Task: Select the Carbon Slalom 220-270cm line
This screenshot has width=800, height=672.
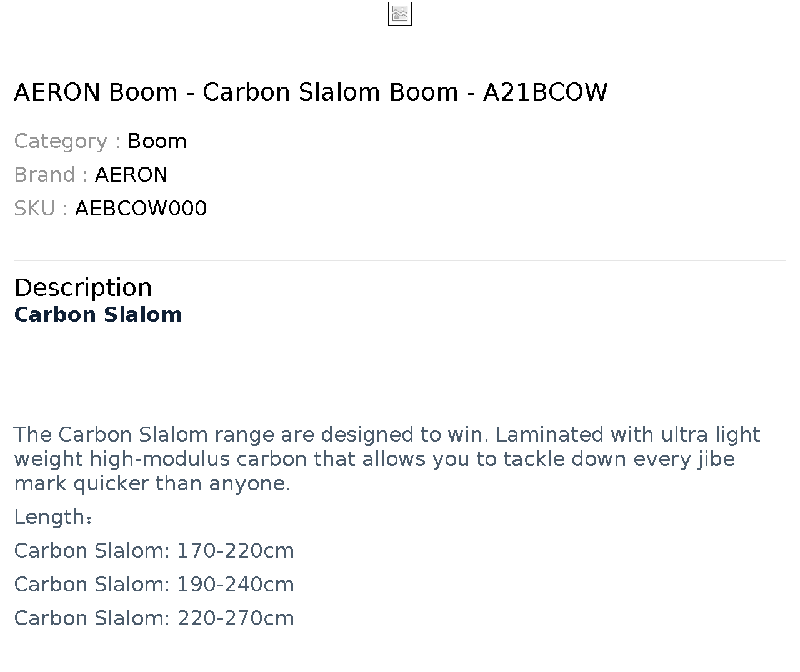Action: 154,618
